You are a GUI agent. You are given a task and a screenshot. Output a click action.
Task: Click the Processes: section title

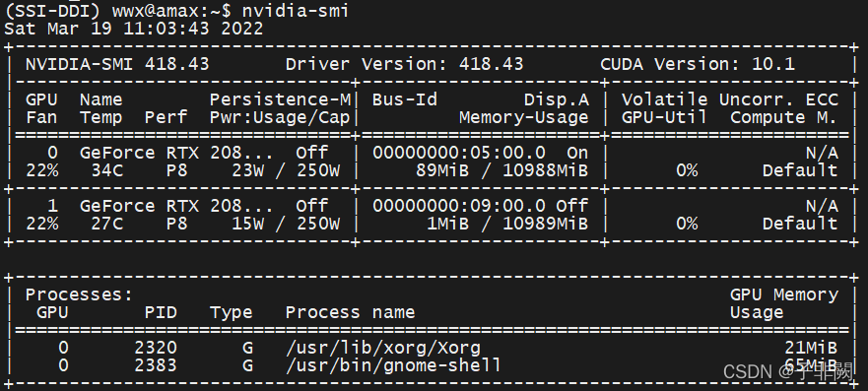tap(79, 294)
